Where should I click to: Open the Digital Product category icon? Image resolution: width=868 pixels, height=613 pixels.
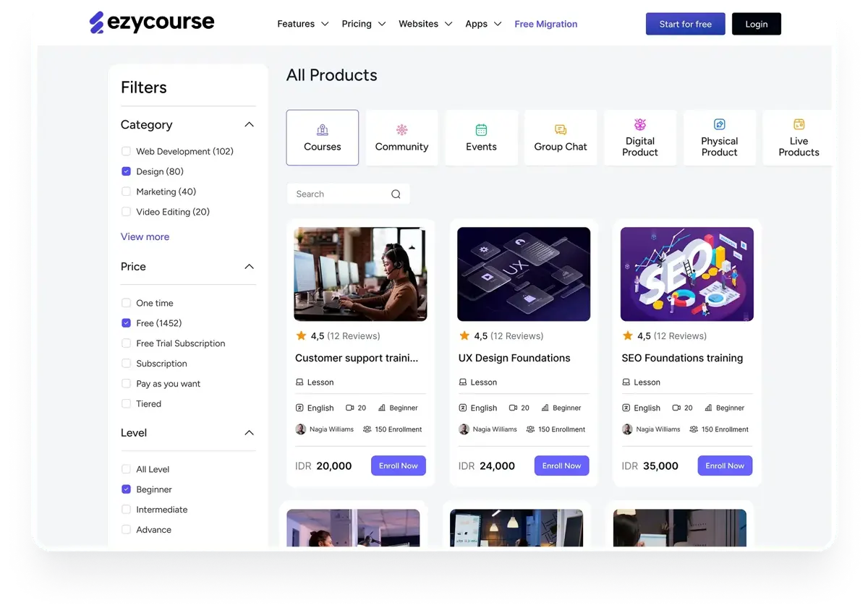[x=640, y=124]
